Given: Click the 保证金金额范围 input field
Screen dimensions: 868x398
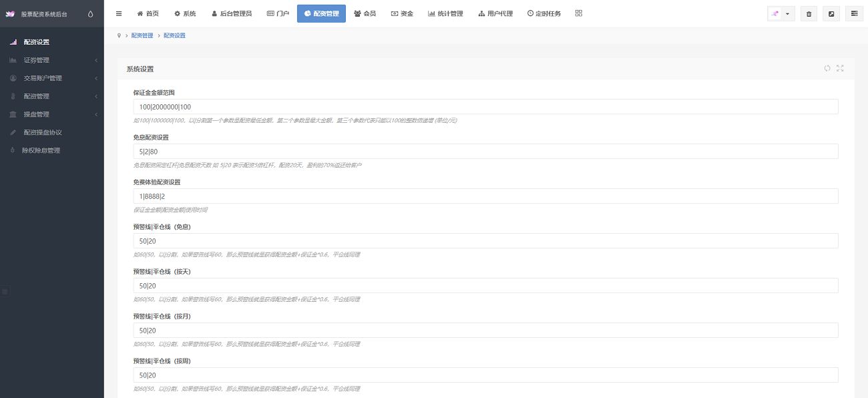Looking at the screenshot, I should 485,107.
